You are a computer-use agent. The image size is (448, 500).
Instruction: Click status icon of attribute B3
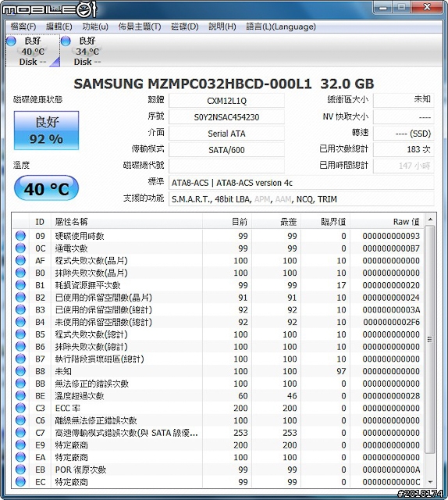[x=20, y=309]
